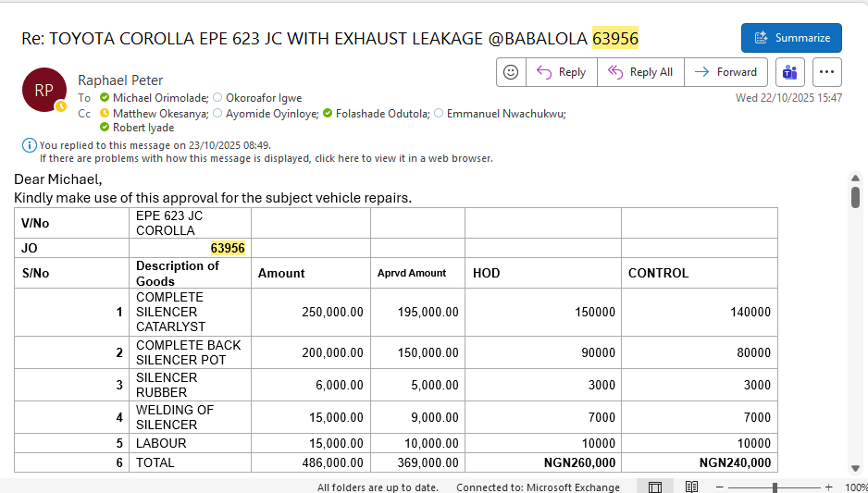Click Ayomide Oyinloye's presence indicator
The height and width of the screenshot is (493, 868).
[217, 114]
